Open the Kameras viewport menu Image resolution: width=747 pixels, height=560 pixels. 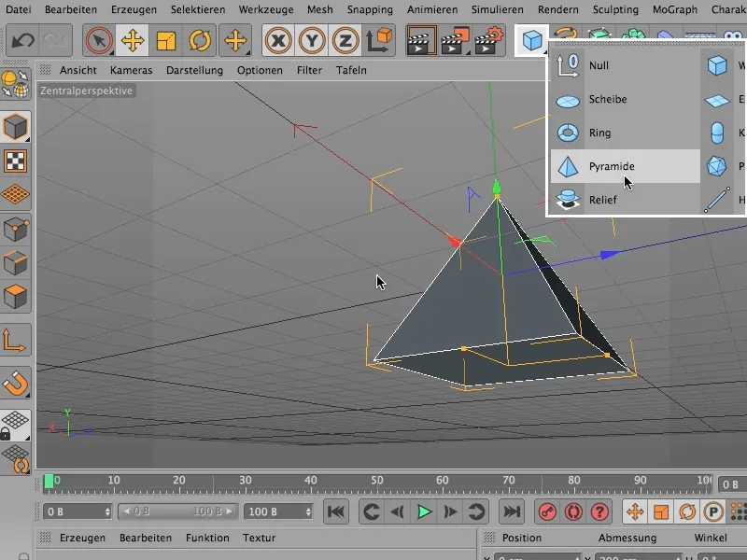tap(131, 70)
